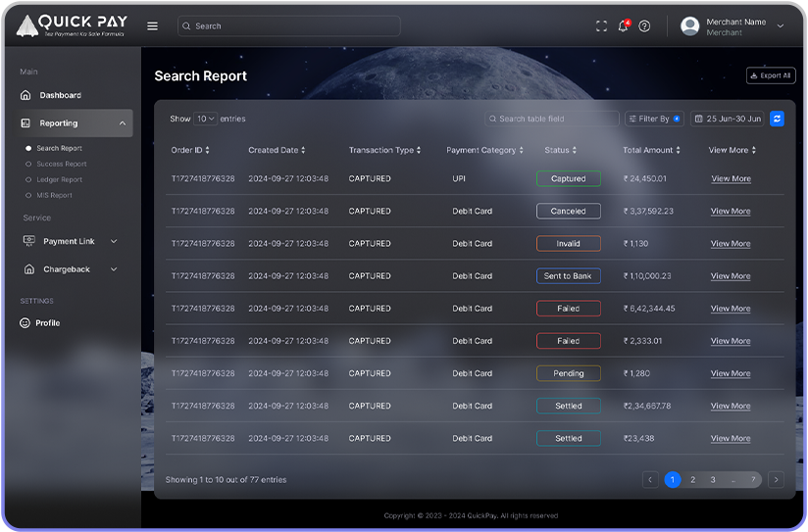Click the UPI payment category cell
Viewport: 808px width, 532px height.
[x=459, y=178]
